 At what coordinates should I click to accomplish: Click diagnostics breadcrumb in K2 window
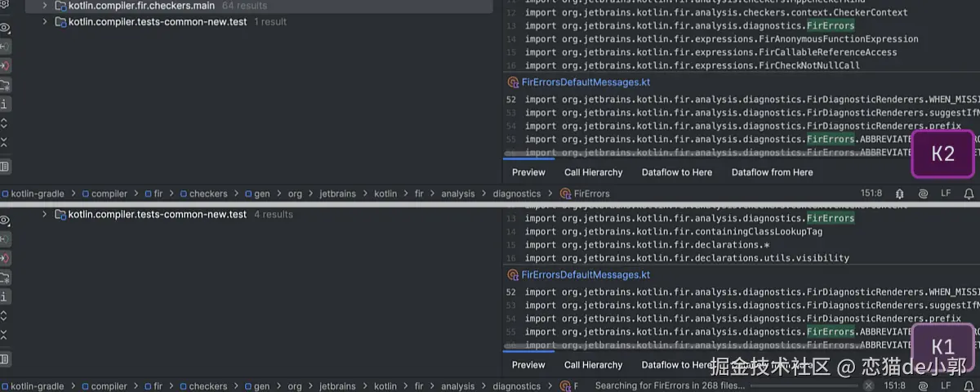(516, 194)
